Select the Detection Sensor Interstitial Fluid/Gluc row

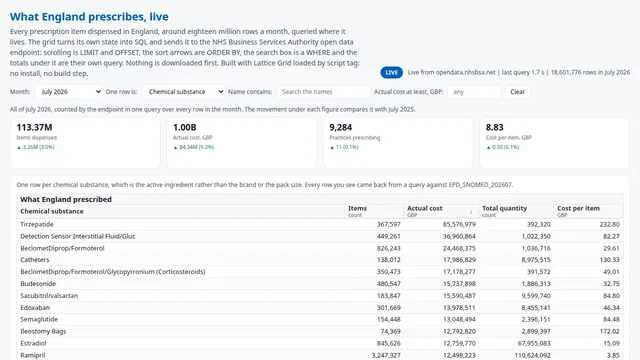tap(320, 236)
